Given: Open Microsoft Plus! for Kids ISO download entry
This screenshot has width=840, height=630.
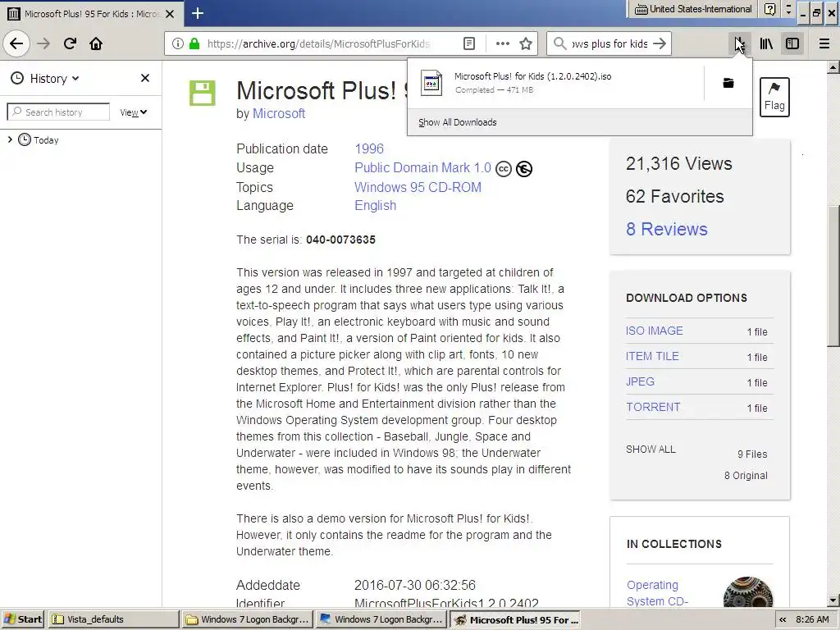Looking at the screenshot, I should click(x=555, y=83).
